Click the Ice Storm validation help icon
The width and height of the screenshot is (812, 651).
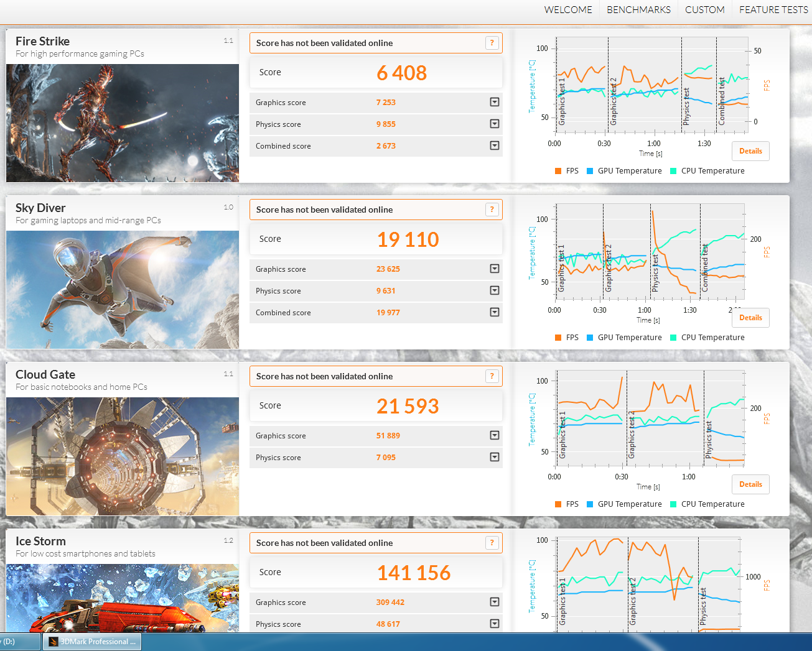(x=492, y=543)
